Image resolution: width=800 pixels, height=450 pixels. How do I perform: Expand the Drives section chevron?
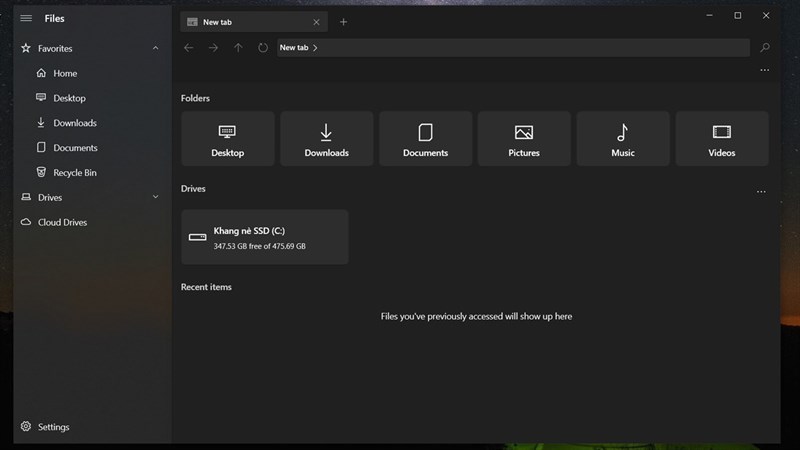click(156, 197)
